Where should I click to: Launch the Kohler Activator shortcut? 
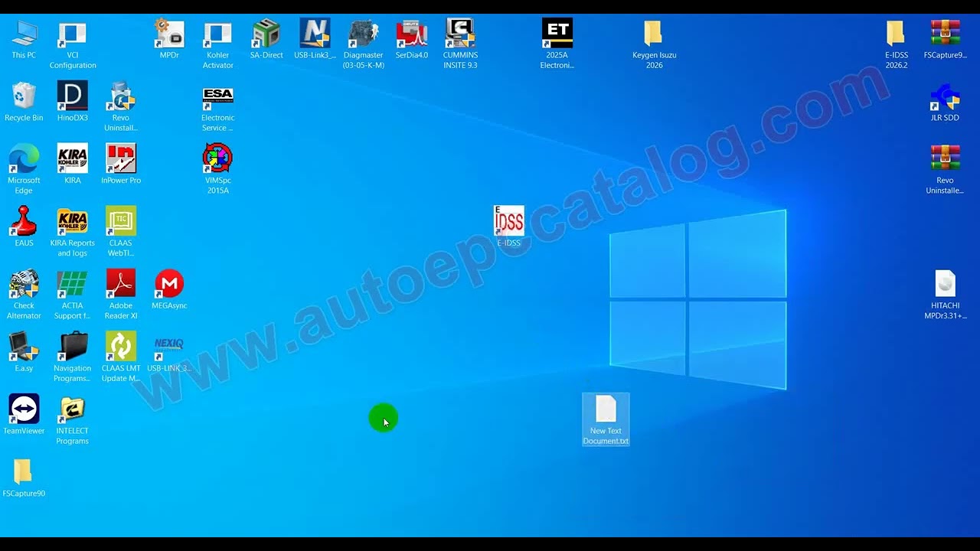click(218, 44)
